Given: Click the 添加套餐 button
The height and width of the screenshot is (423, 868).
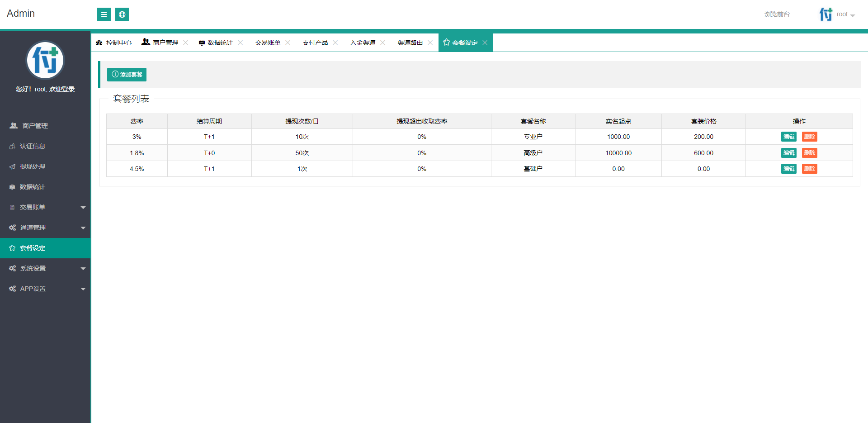Looking at the screenshot, I should (x=127, y=74).
